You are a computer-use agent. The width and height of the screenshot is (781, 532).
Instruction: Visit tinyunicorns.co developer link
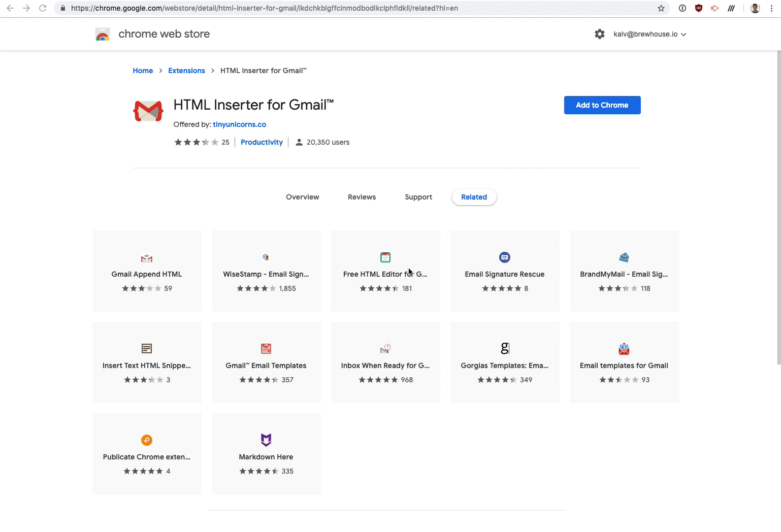[240, 124]
